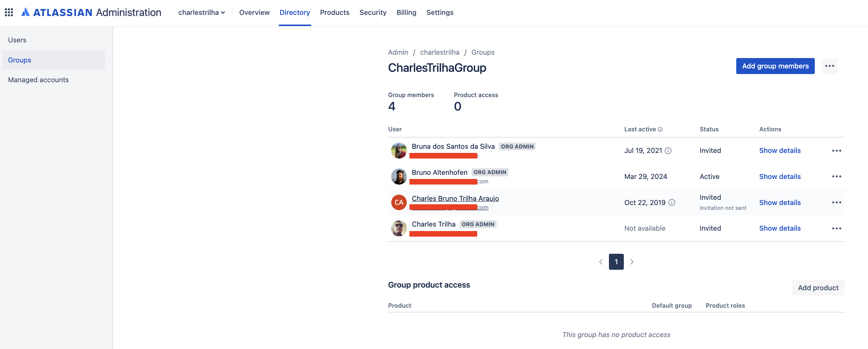Click the Atlassian logo icon

tap(25, 12)
